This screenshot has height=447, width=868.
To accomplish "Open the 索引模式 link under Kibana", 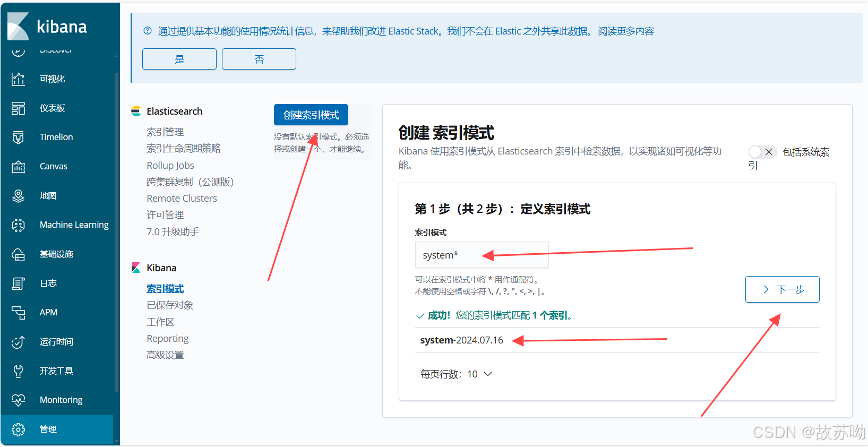I will [165, 289].
